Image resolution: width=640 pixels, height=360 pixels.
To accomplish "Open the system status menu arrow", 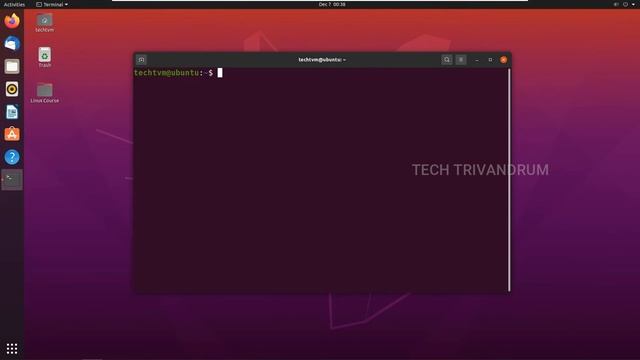I will pyautogui.click(x=633, y=4).
